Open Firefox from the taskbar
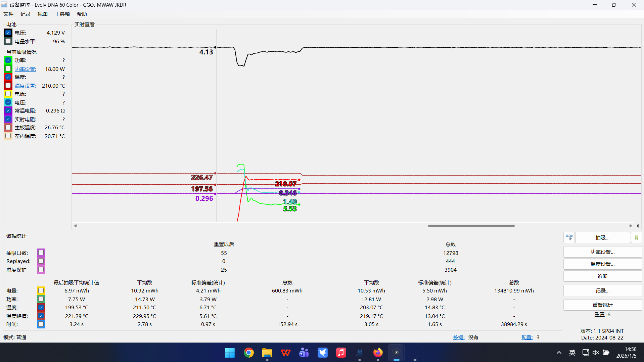The height and width of the screenshot is (362, 644). point(378,353)
